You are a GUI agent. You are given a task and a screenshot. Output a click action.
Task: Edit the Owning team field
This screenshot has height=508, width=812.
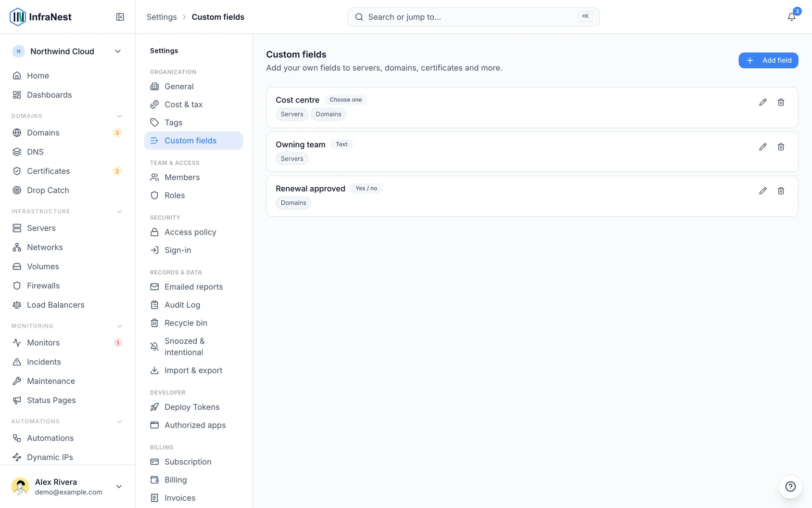tap(763, 147)
